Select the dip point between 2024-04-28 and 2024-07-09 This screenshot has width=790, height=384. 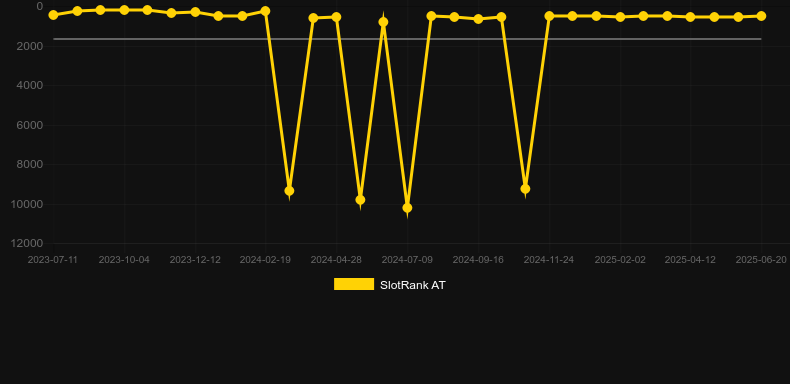360,200
